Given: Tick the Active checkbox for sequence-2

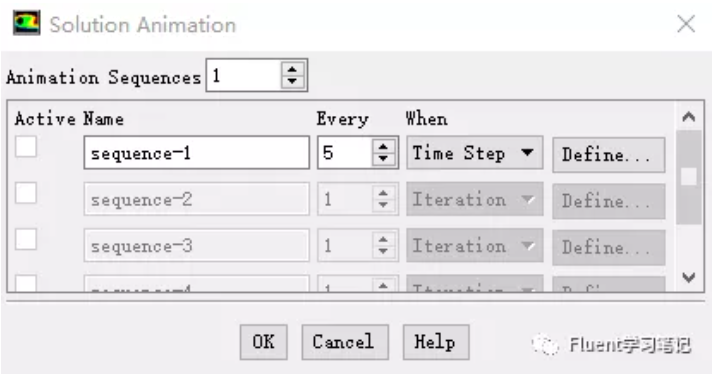Looking at the screenshot, I should [x=26, y=193].
